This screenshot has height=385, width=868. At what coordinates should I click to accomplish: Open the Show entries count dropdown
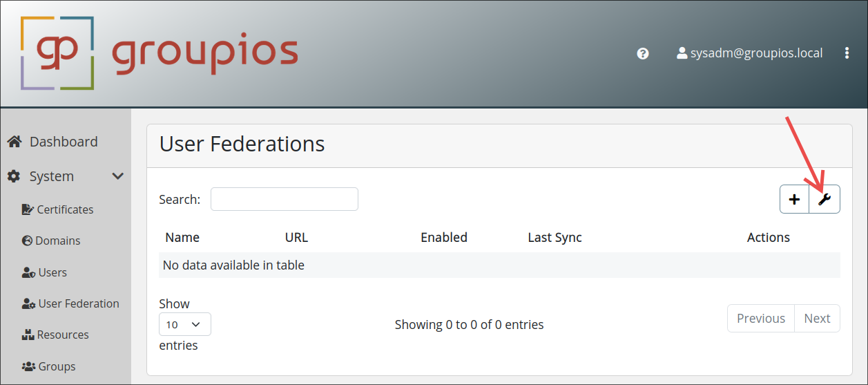pyautogui.click(x=184, y=324)
